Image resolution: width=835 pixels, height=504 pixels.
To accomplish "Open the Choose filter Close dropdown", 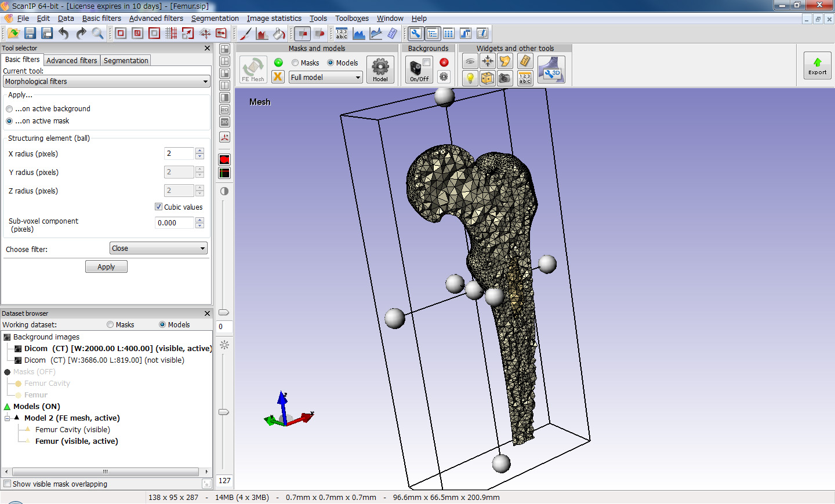I will (158, 249).
